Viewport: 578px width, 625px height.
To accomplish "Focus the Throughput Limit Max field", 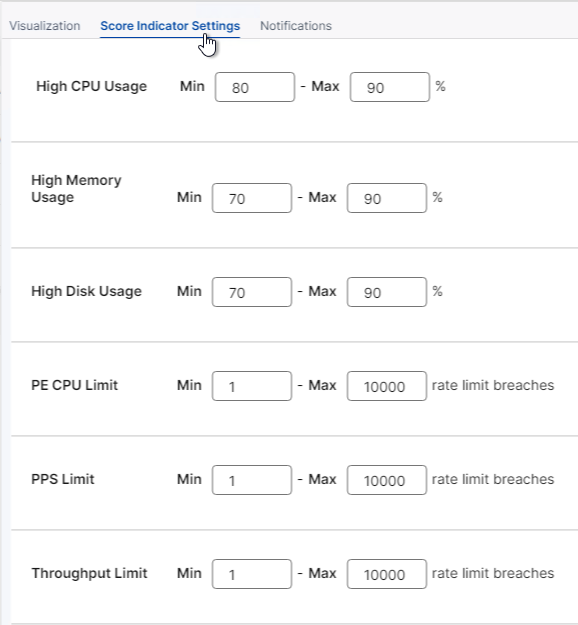I will coord(387,574).
